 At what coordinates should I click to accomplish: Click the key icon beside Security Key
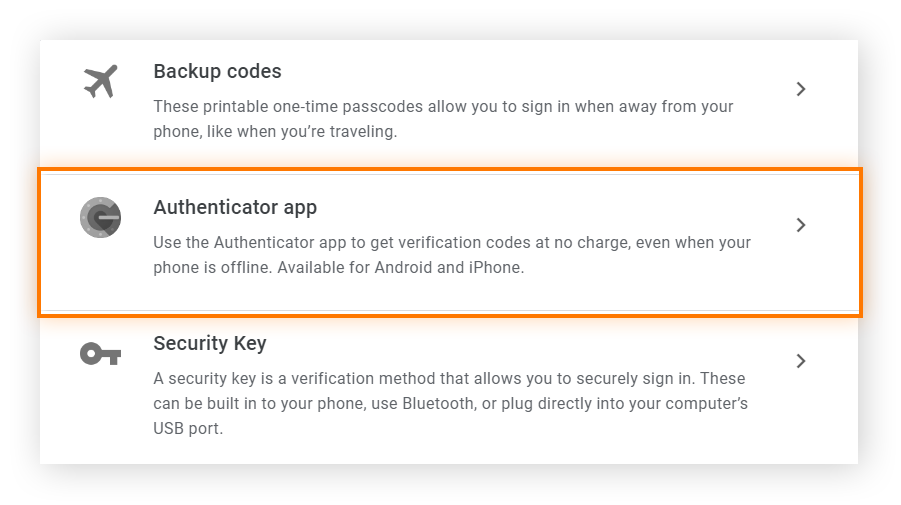click(x=100, y=353)
